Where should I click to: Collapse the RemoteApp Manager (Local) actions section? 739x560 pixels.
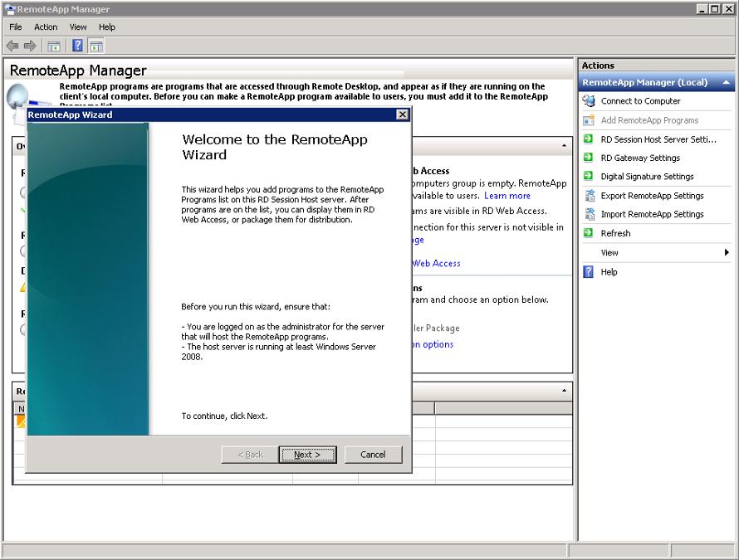pos(727,83)
